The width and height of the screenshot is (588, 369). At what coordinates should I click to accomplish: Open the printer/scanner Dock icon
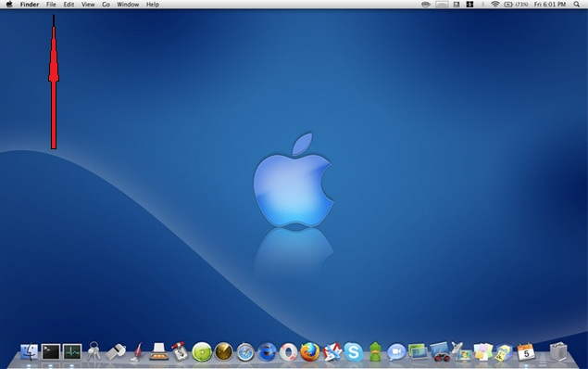click(158, 351)
